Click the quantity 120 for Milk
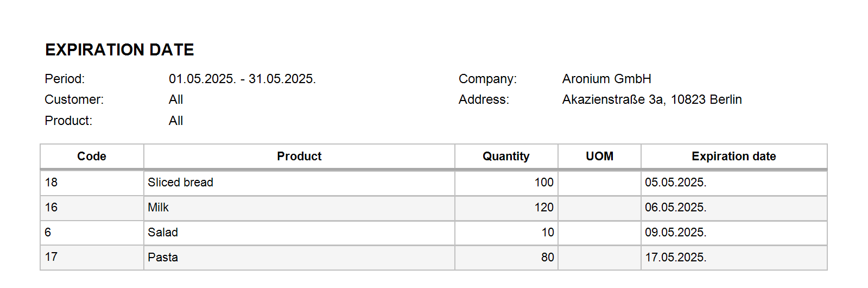This screenshot has height=288, width=868. [x=543, y=208]
